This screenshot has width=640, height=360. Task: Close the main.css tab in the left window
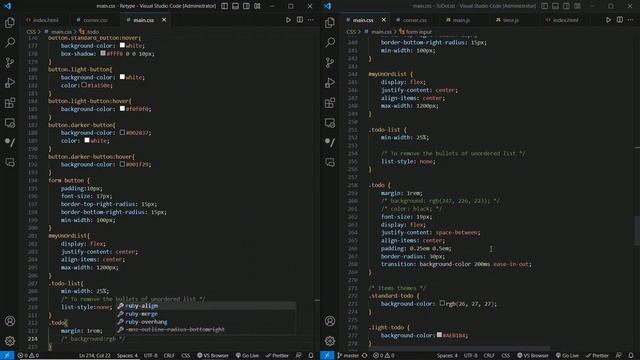coord(164,20)
